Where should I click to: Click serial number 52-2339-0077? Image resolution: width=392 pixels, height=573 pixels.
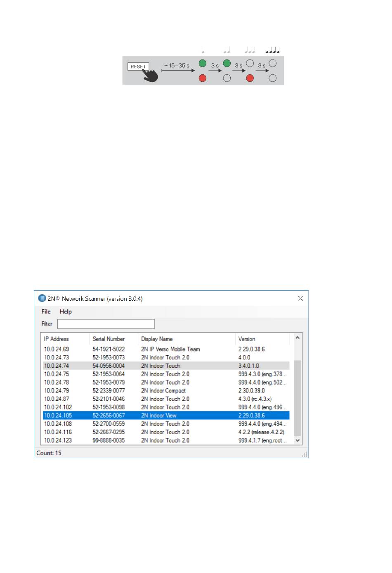pyautogui.click(x=109, y=390)
